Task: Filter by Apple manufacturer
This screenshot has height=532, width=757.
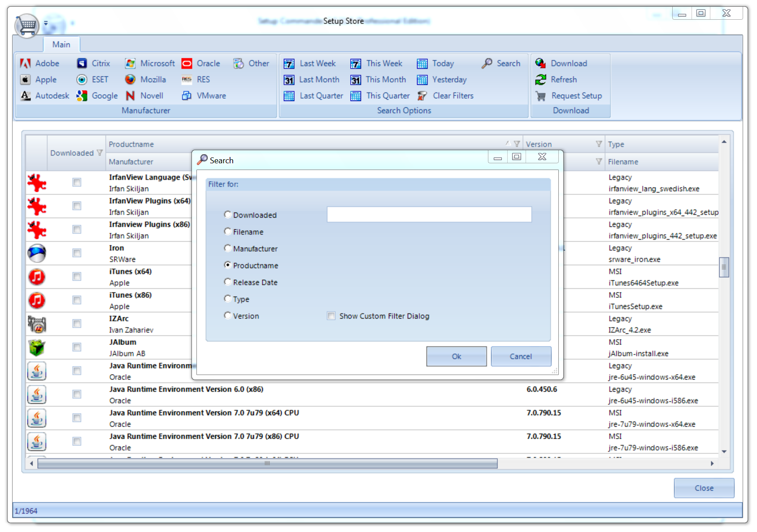Action: pyautogui.click(x=39, y=79)
